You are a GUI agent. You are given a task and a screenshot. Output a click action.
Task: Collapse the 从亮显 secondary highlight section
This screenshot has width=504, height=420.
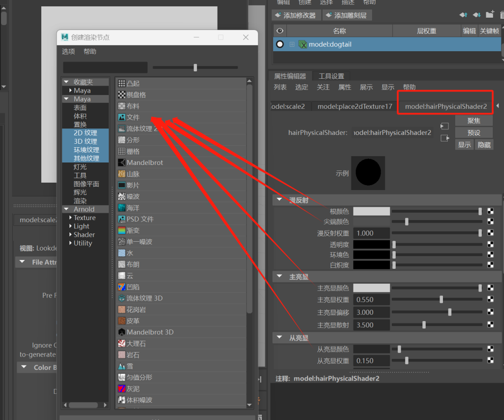tap(280, 337)
